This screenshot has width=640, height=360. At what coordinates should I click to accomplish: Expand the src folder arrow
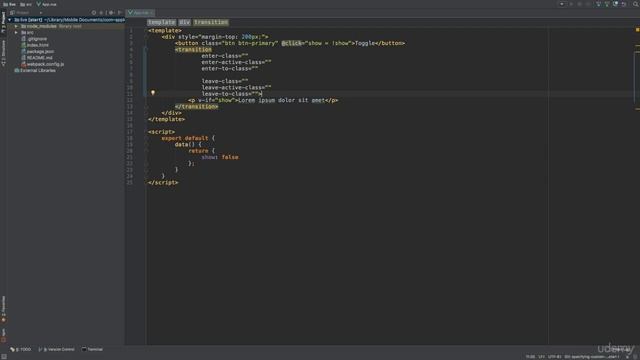[x=16, y=32]
